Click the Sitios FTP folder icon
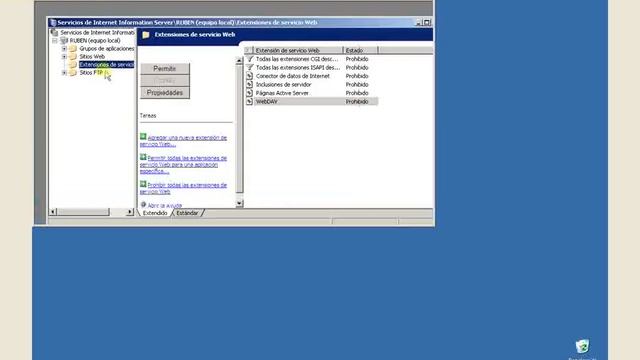 point(73,73)
